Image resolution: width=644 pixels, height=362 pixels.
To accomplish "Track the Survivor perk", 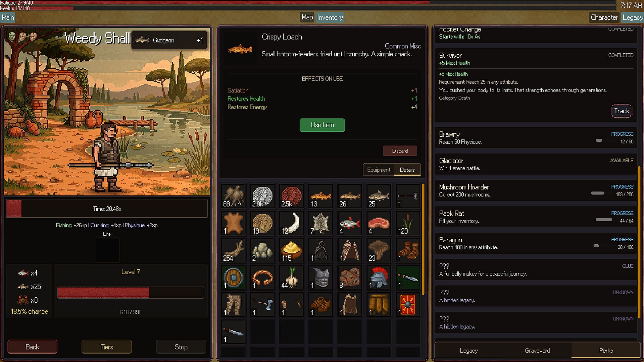I will (622, 111).
